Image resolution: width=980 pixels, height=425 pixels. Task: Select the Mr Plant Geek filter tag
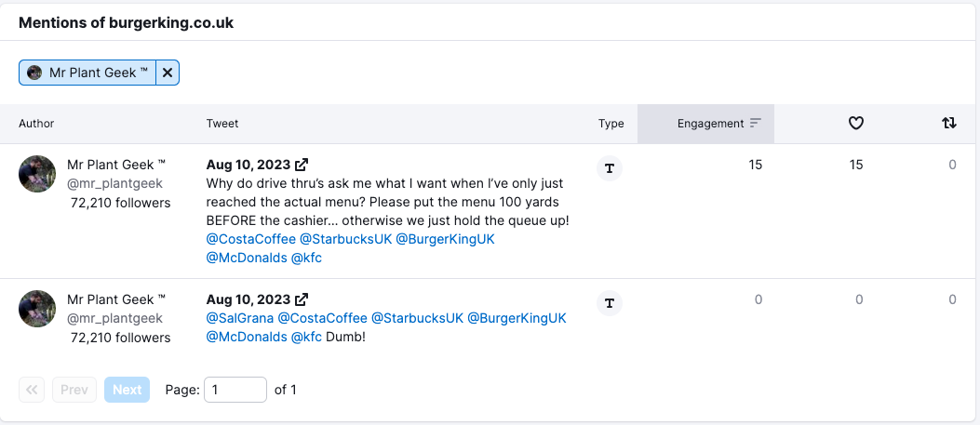pos(87,73)
